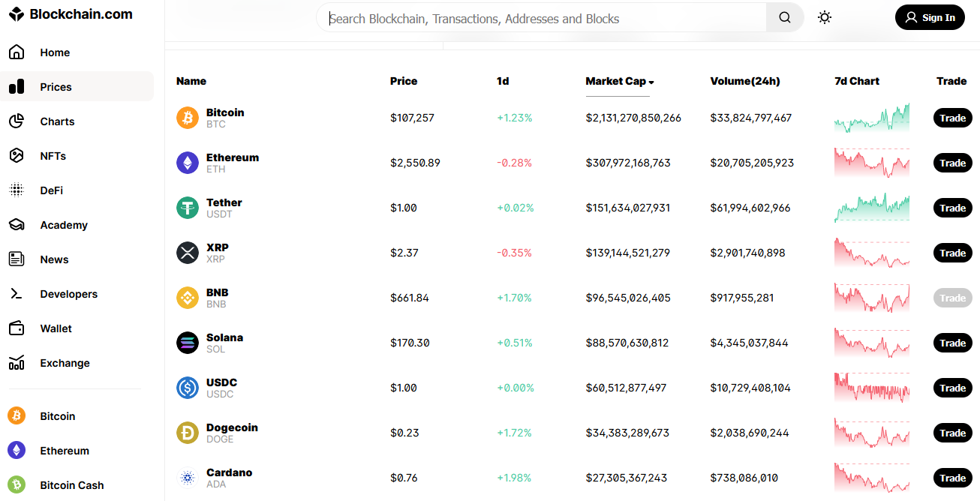This screenshot has height=501, width=980.
Task: Click Trade button for USDC
Action: tap(953, 388)
